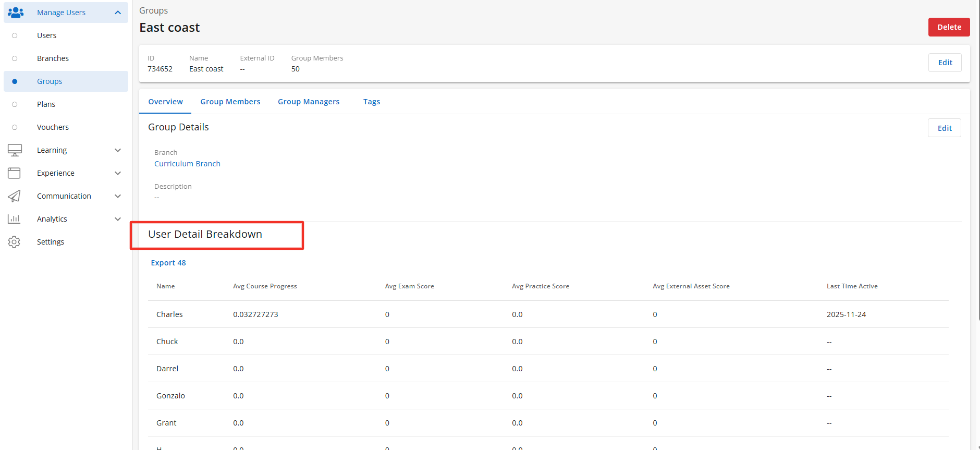Viewport: 980px width, 450px height.
Task: Select the Vouchers radio bullet in sidebar
Action: click(x=15, y=127)
